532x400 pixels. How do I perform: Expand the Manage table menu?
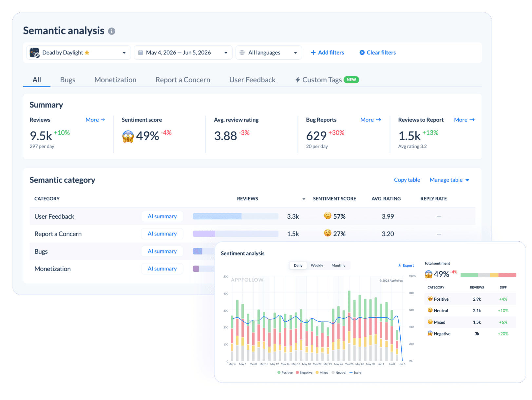[x=449, y=180]
